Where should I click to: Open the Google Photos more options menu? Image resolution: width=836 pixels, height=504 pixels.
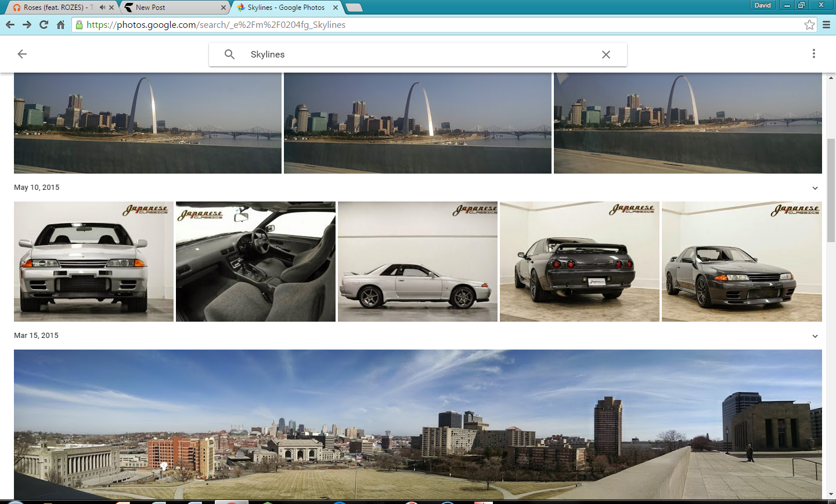814,53
